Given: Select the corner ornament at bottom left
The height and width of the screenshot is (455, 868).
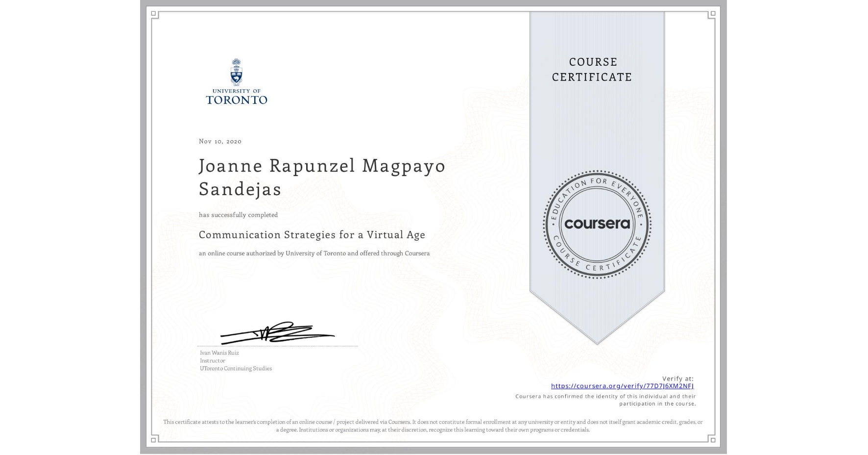Looking at the screenshot, I should point(154,440).
